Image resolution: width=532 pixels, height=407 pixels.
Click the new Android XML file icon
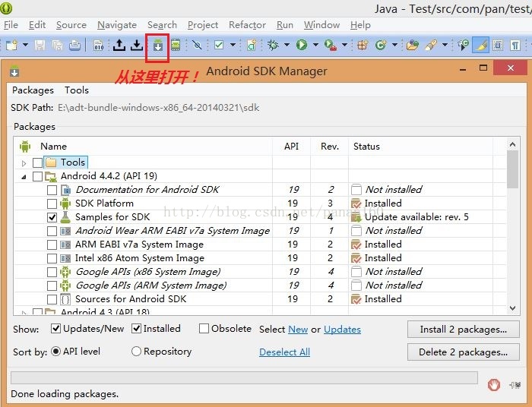252,45
